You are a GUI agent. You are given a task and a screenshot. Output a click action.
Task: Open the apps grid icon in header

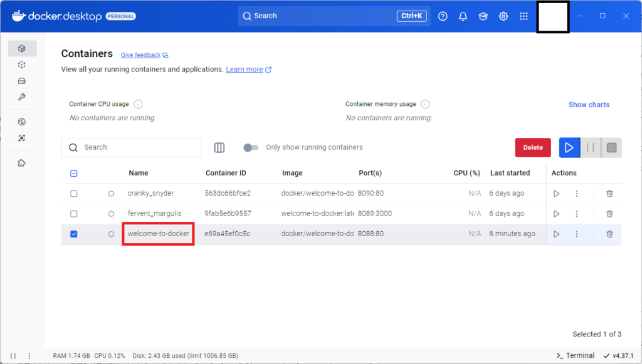click(x=524, y=16)
